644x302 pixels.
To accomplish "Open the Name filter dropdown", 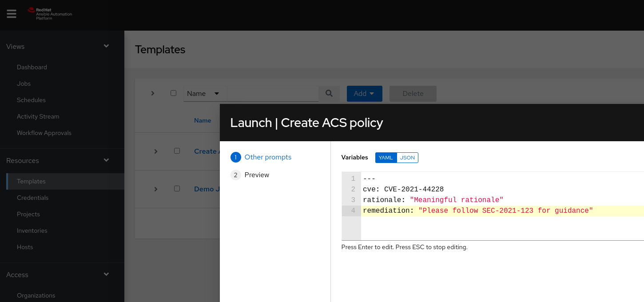I will pyautogui.click(x=205, y=94).
